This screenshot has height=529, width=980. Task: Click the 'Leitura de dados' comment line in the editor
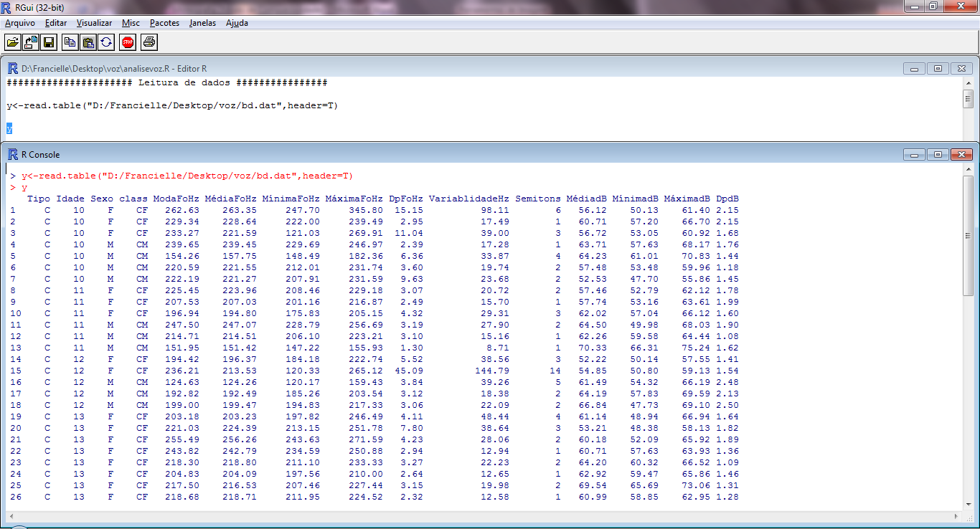(167, 82)
